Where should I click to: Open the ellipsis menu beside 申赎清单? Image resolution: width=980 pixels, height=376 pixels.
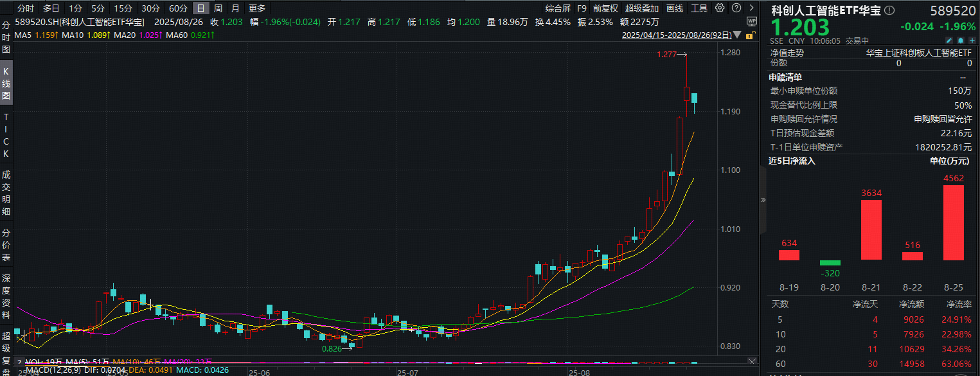tap(963, 77)
